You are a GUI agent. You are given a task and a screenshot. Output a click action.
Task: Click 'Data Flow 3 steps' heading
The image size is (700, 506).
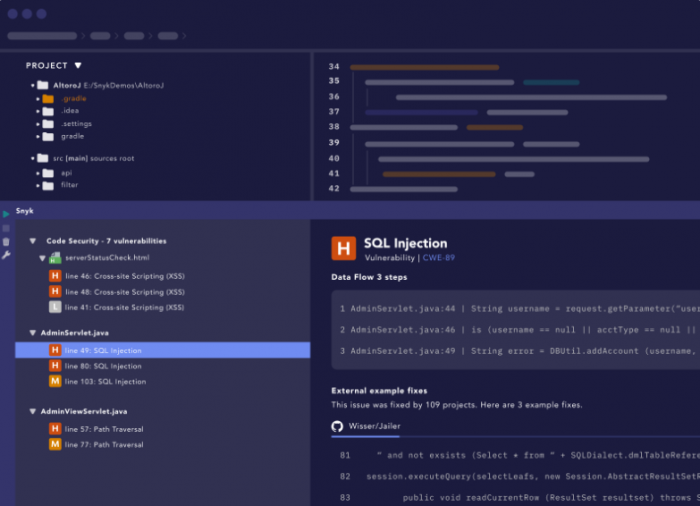(369, 277)
